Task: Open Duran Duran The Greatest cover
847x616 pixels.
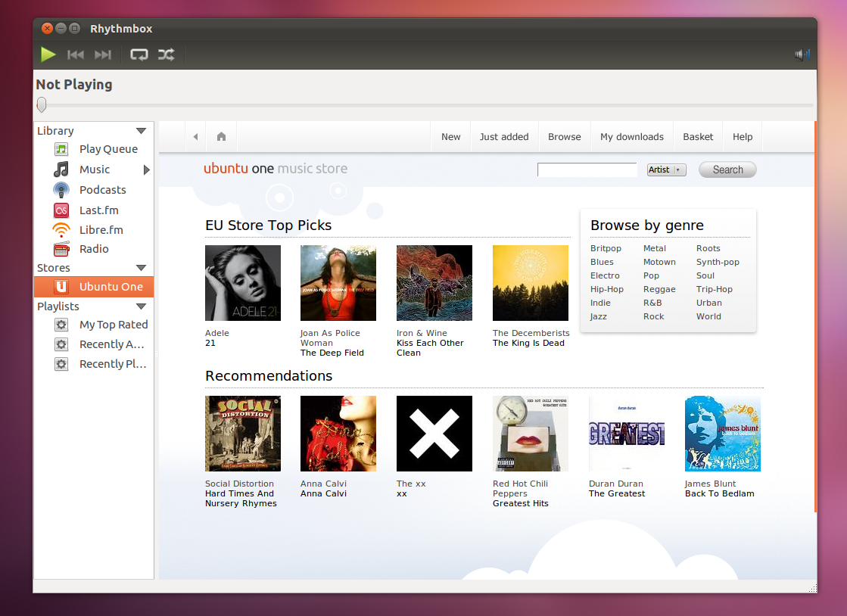Action: [x=627, y=434]
